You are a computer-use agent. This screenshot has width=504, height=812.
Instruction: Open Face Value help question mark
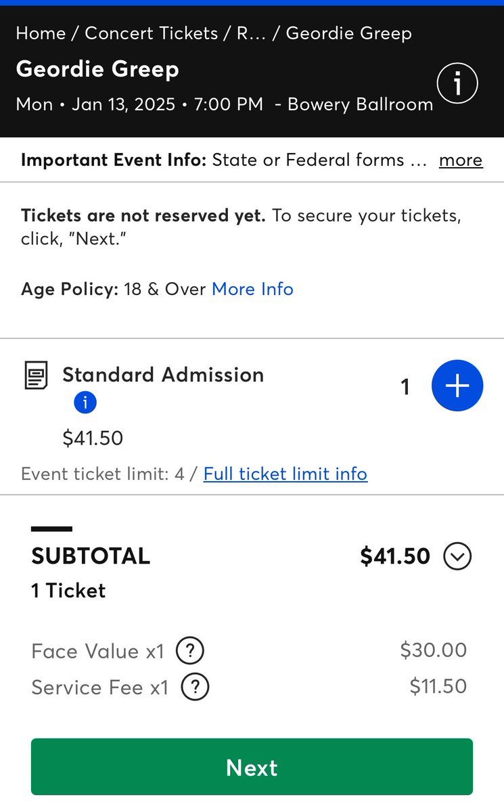(190, 651)
